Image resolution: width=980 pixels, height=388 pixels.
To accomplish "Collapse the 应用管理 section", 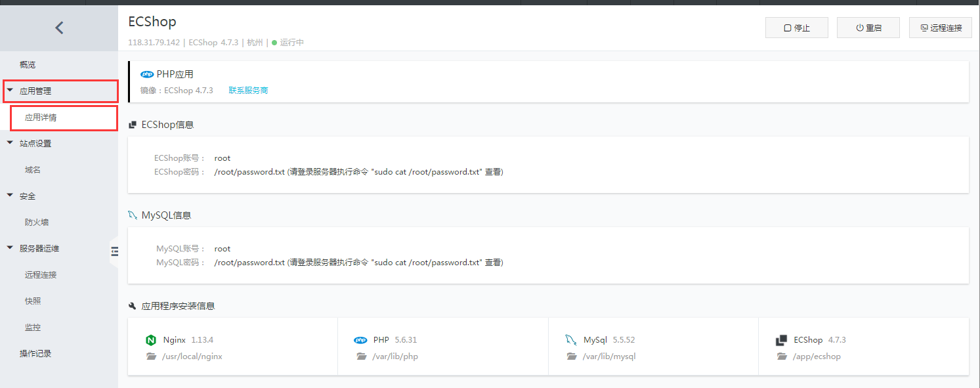I will pos(10,91).
